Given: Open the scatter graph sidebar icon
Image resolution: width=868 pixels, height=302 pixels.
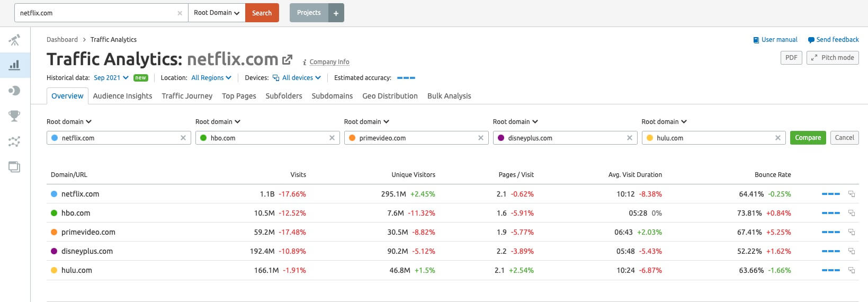Looking at the screenshot, I should pos(14,141).
